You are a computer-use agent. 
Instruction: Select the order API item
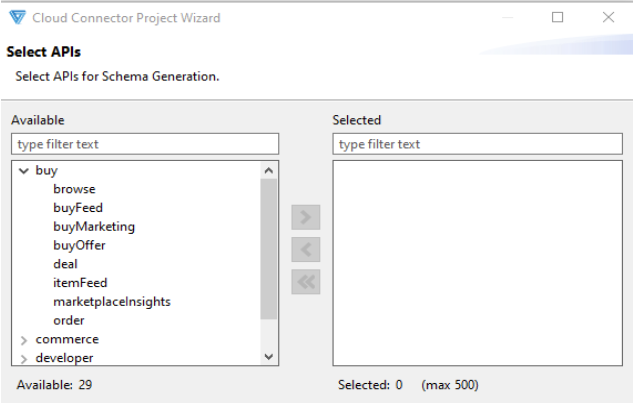click(69, 320)
